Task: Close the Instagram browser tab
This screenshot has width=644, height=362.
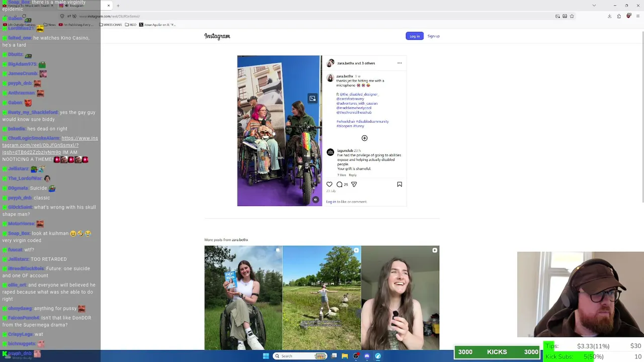Action: (x=108, y=6)
